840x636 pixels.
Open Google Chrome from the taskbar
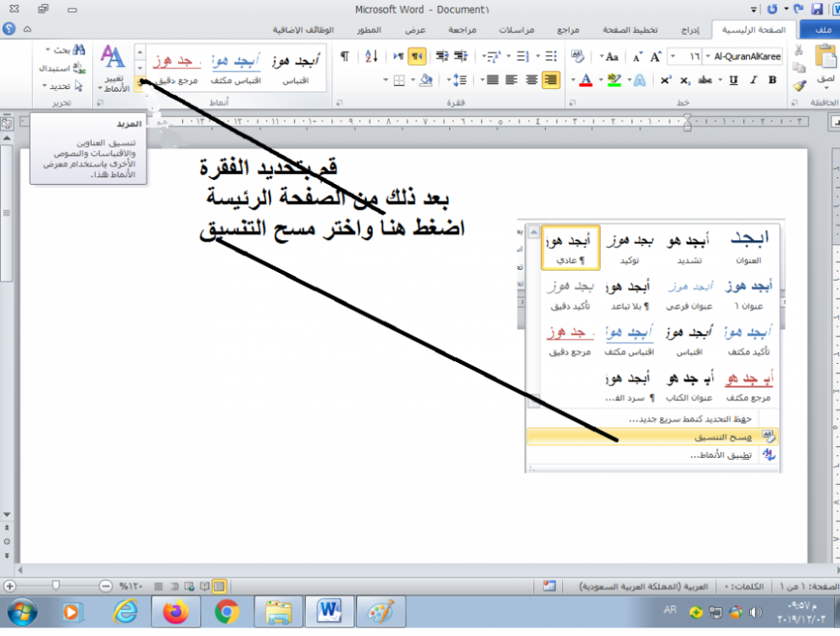pyautogui.click(x=227, y=611)
